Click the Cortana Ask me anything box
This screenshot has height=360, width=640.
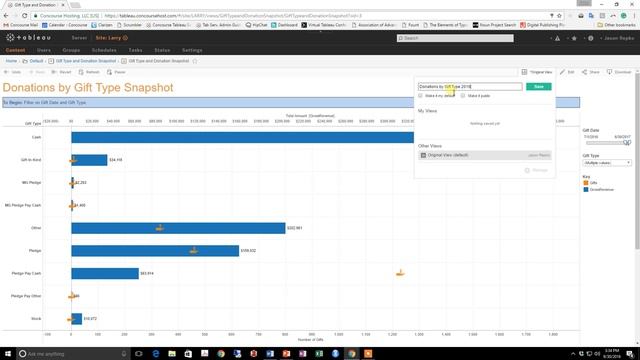click(x=73, y=353)
